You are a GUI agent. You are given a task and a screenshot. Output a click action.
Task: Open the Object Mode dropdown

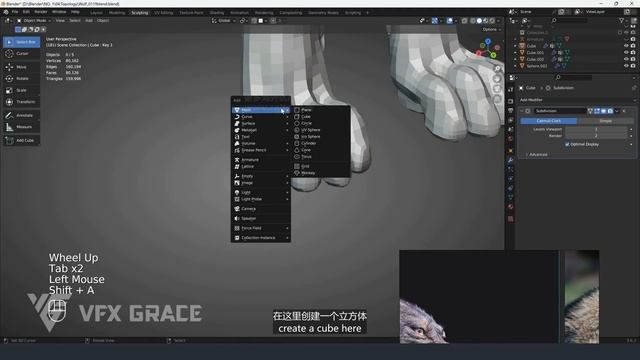(34, 20)
